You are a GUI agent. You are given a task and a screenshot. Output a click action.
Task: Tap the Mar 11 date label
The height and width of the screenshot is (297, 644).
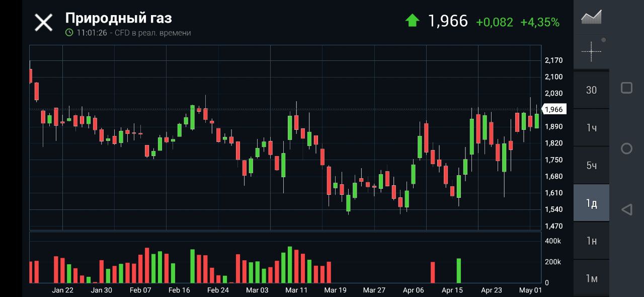point(296,290)
